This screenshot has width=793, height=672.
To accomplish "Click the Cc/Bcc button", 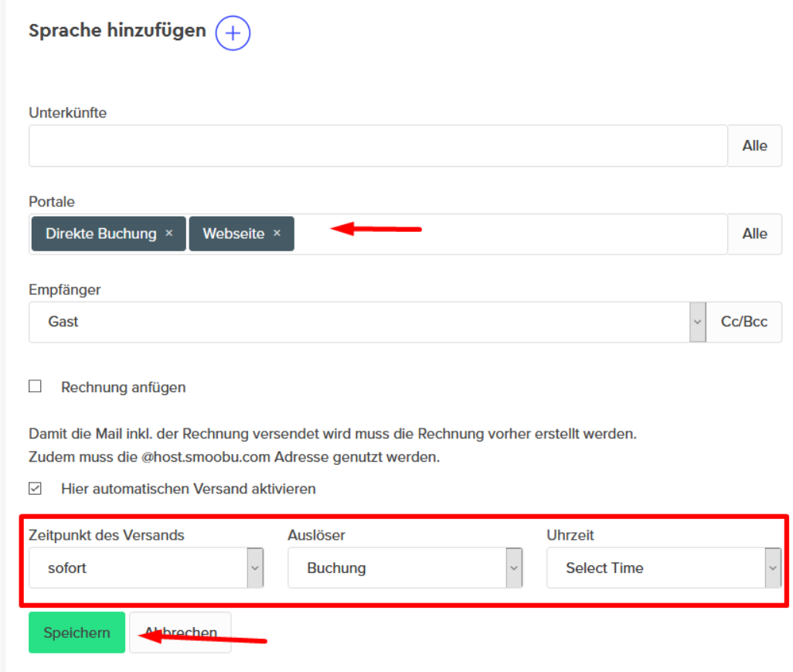I will click(744, 322).
